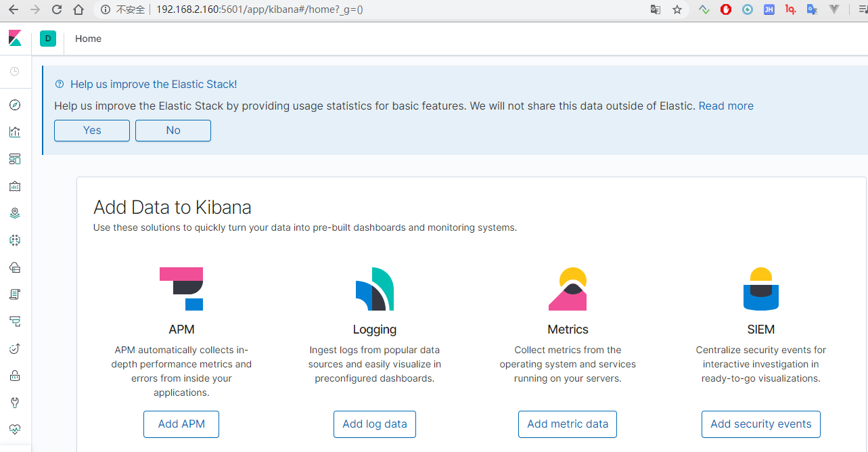The width and height of the screenshot is (868, 452).
Task: Open the blue-green arrows extension icon
Action: coord(704,10)
